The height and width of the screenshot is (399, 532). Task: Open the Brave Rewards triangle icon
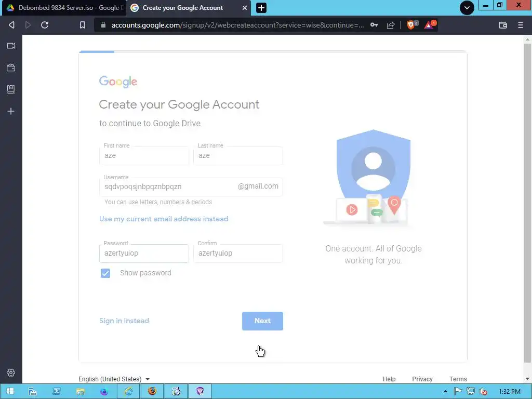pos(430,25)
